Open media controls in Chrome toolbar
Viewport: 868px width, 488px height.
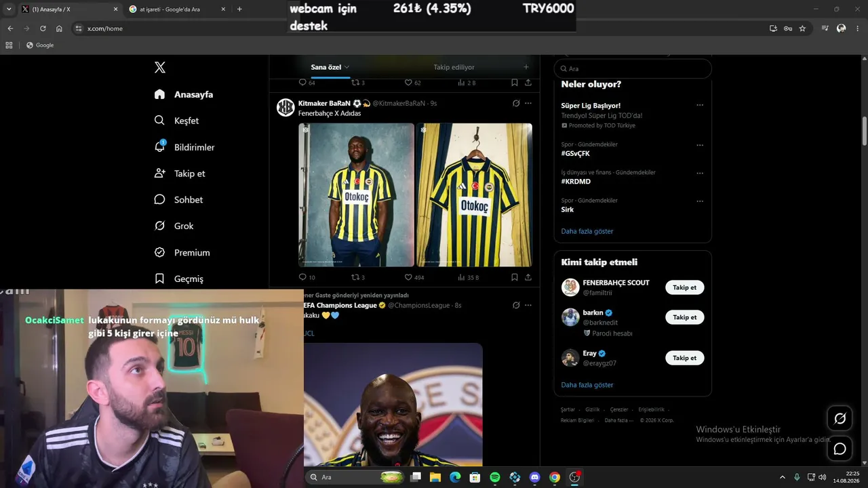coord(825,28)
